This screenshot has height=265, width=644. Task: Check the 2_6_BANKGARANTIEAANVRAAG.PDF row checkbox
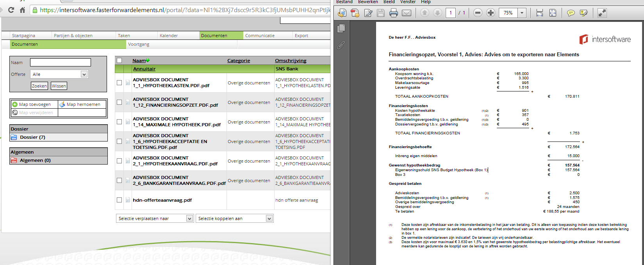[120, 181]
